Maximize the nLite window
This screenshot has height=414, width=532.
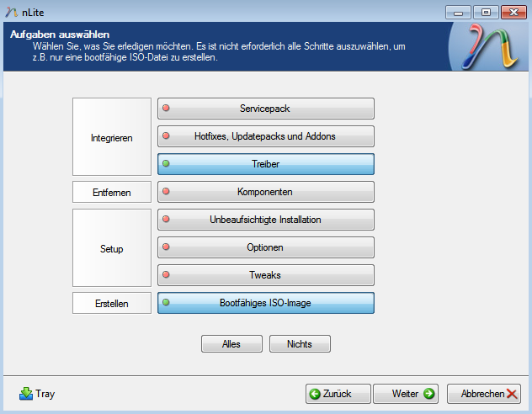click(x=485, y=12)
